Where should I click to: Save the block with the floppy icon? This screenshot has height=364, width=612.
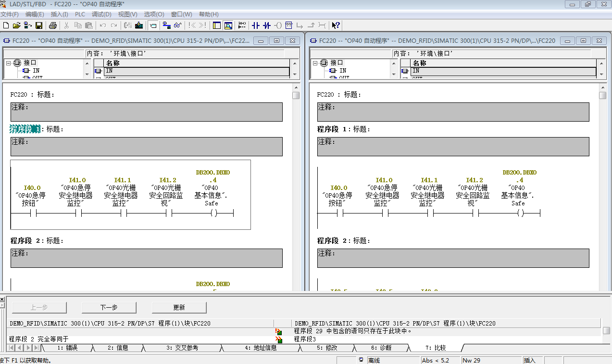point(39,25)
